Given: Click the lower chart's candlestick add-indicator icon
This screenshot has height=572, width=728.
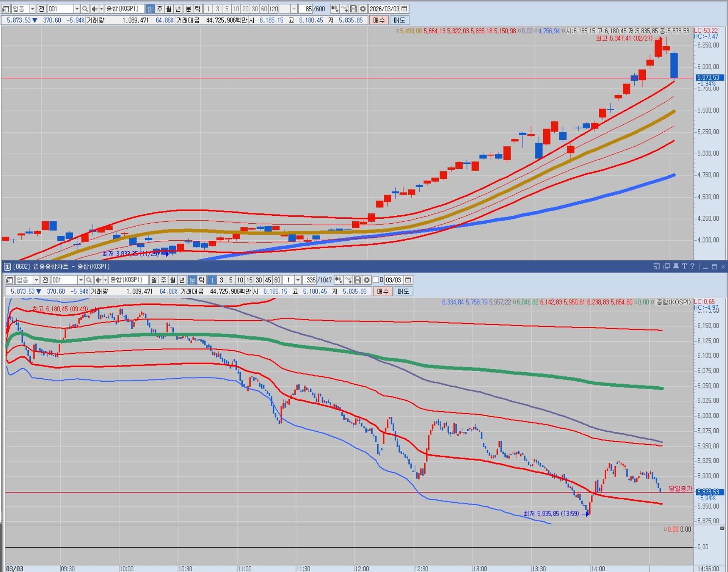Looking at the screenshot, I should [x=338, y=280].
